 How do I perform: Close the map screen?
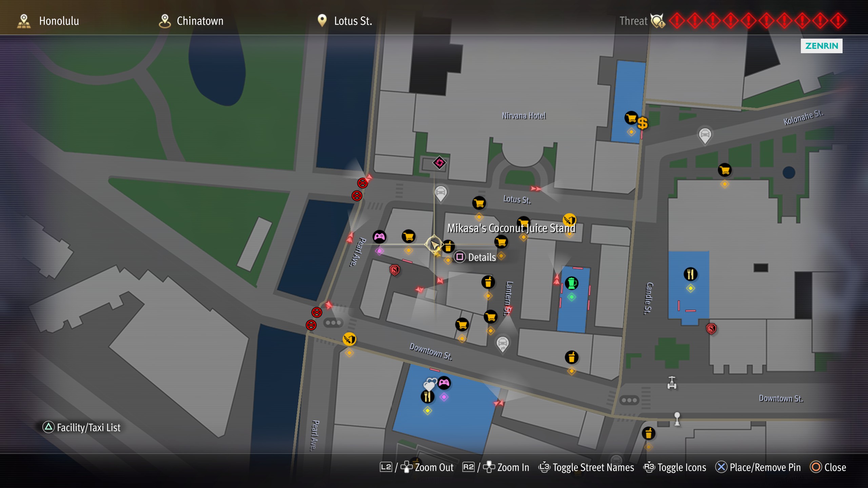828,467
